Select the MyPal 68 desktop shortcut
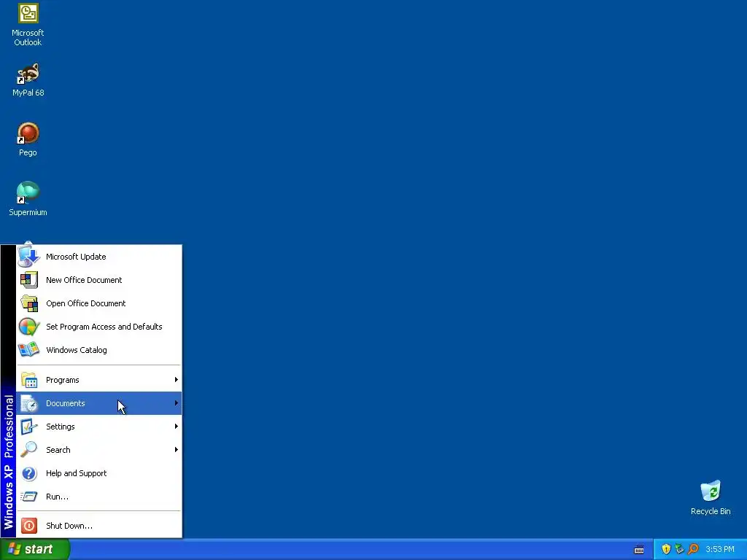Viewport: 747px width, 560px height. (28, 80)
